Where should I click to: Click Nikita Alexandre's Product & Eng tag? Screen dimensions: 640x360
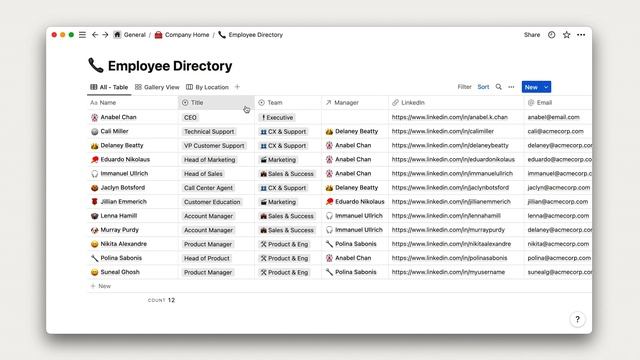pyautogui.click(x=284, y=244)
